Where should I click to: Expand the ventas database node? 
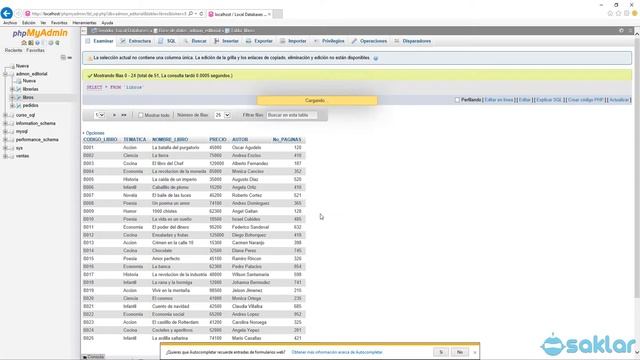pyautogui.click(x=5, y=156)
